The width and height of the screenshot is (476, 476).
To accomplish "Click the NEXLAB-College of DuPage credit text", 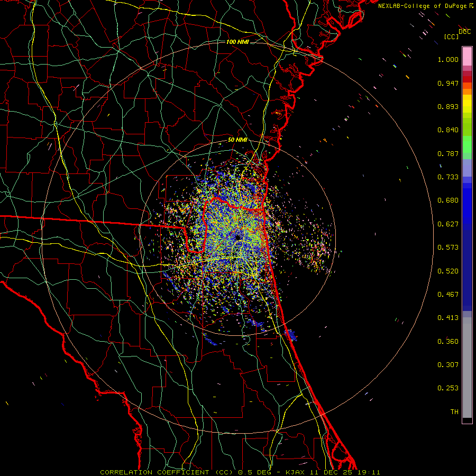I will [426, 6].
